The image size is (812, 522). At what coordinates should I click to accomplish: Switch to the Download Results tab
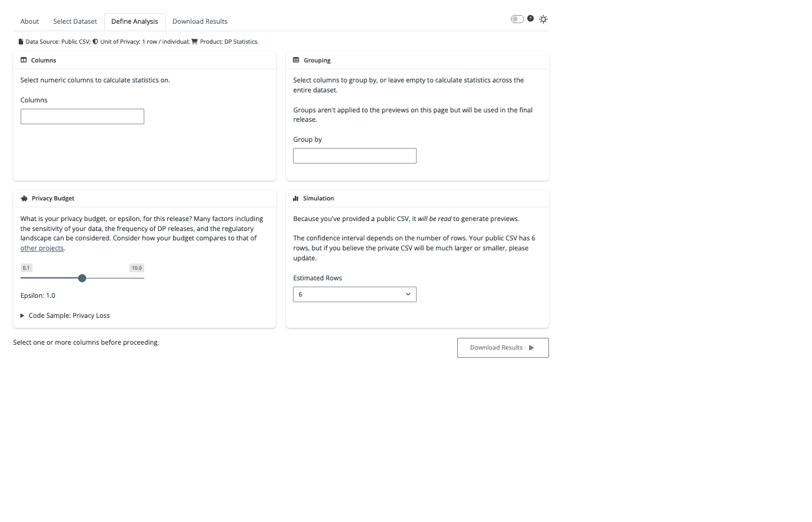pyautogui.click(x=200, y=21)
